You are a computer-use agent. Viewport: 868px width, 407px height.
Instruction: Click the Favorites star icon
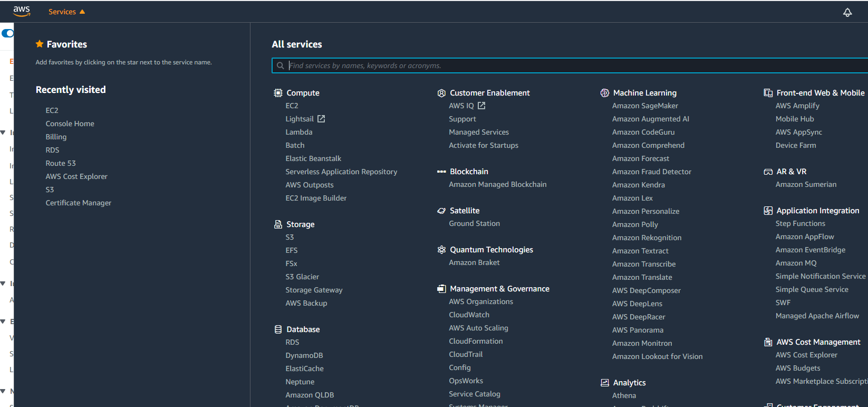click(40, 44)
